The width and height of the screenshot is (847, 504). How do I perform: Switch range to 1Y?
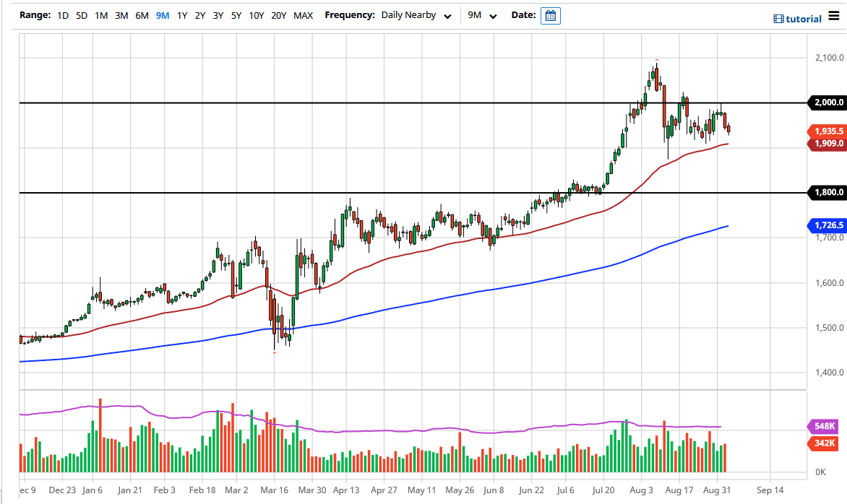[182, 16]
